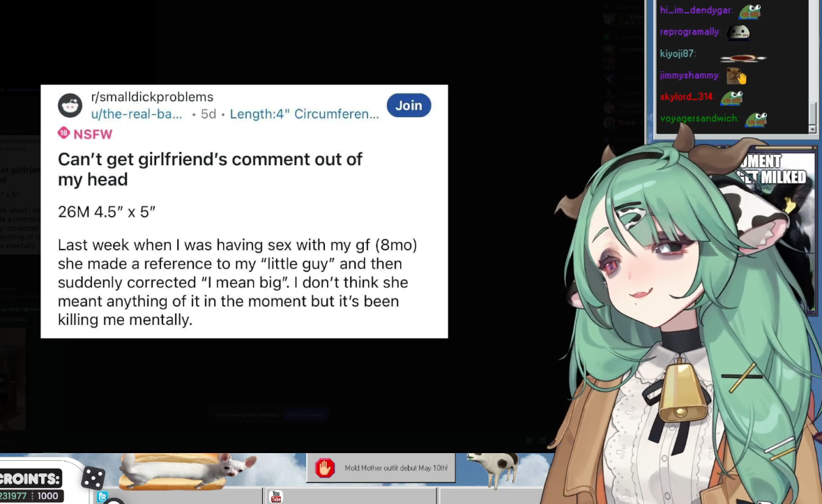Click chat scrollbar down arrow

pyautogui.click(x=812, y=129)
